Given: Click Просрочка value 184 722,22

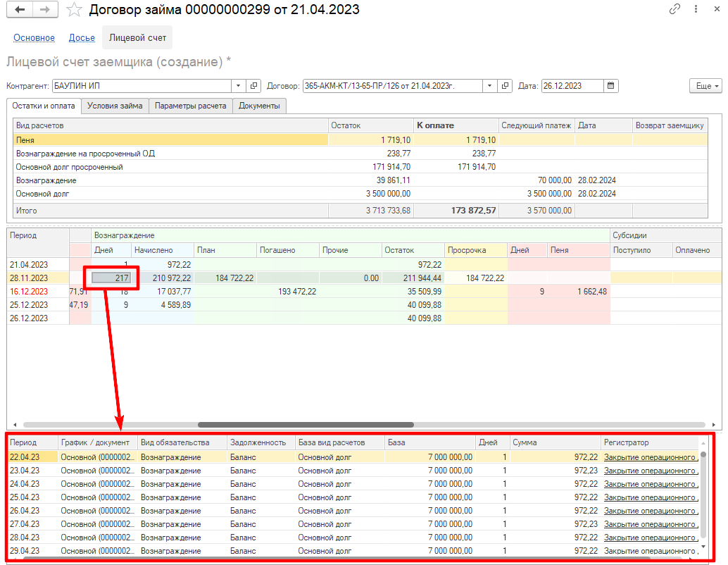Looking at the screenshot, I should [x=485, y=278].
